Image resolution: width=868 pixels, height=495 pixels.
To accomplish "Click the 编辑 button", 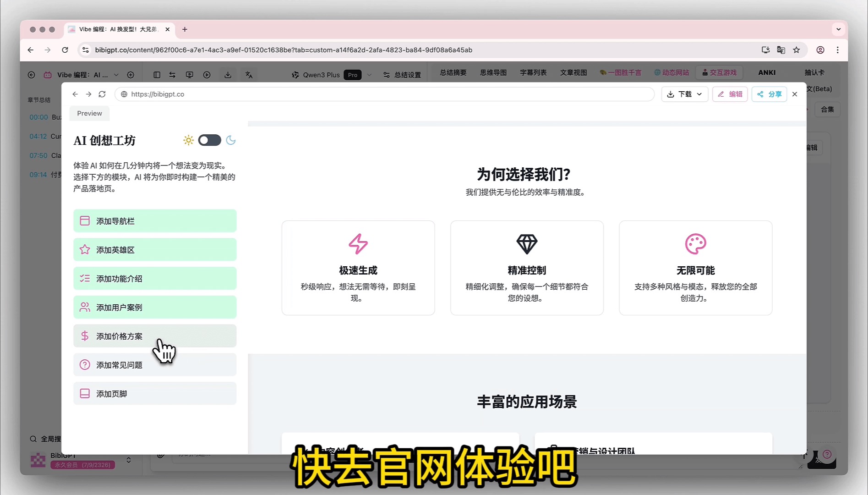I will coord(730,94).
